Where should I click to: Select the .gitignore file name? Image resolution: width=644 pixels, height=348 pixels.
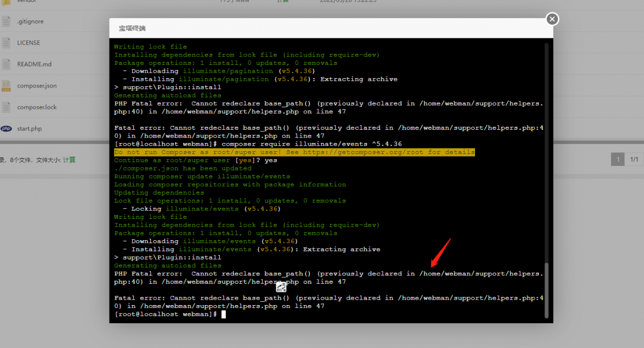(x=30, y=21)
